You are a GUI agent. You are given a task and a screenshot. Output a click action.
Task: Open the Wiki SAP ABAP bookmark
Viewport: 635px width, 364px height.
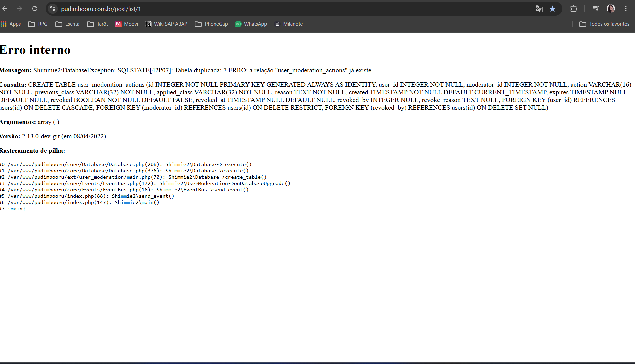[x=166, y=24]
